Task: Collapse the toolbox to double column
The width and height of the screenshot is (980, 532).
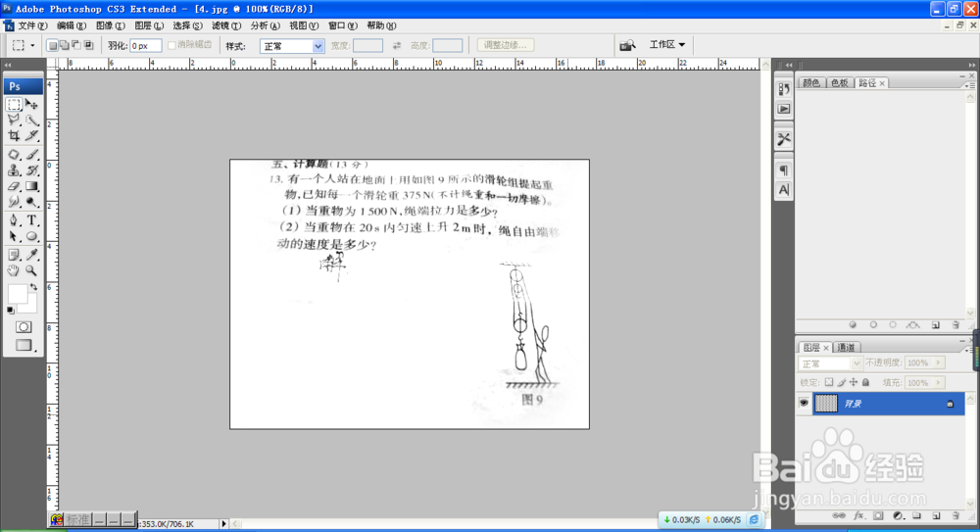Action: click(8, 65)
